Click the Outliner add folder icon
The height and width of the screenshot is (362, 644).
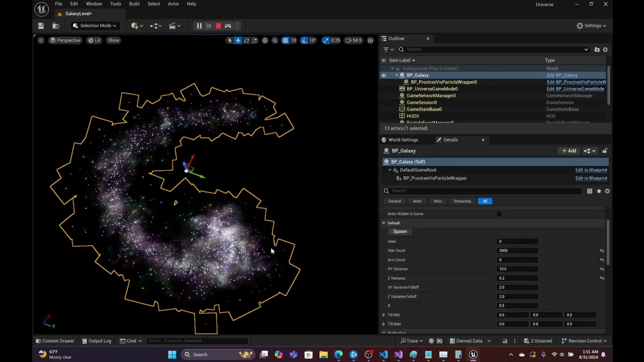coord(597,49)
